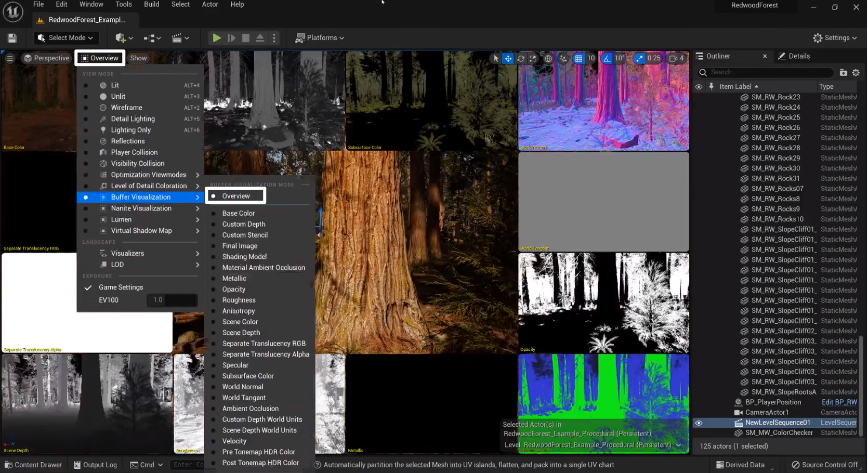Image resolution: width=868 pixels, height=473 pixels.
Task: Toggle rotation angle snap icon
Action: (607, 58)
